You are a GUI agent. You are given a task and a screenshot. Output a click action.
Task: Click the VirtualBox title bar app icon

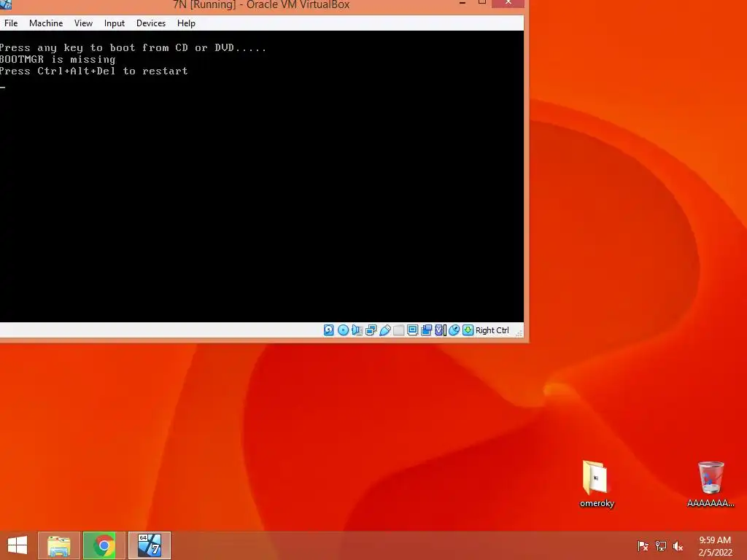(6, 4)
